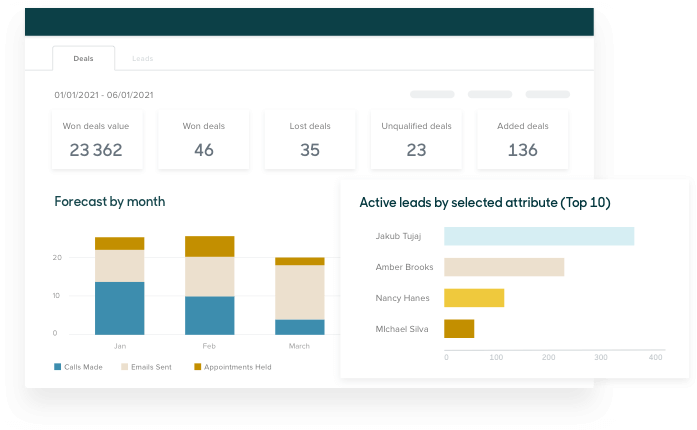Switch to the Deals tab
Screen dimensions: 697x430
click(84, 58)
